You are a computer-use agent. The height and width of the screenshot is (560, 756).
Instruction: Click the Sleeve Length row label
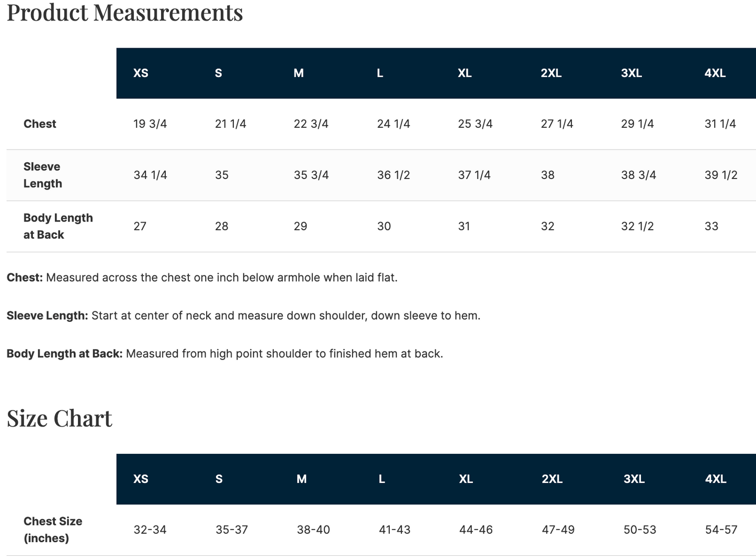(x=43, y=175)
